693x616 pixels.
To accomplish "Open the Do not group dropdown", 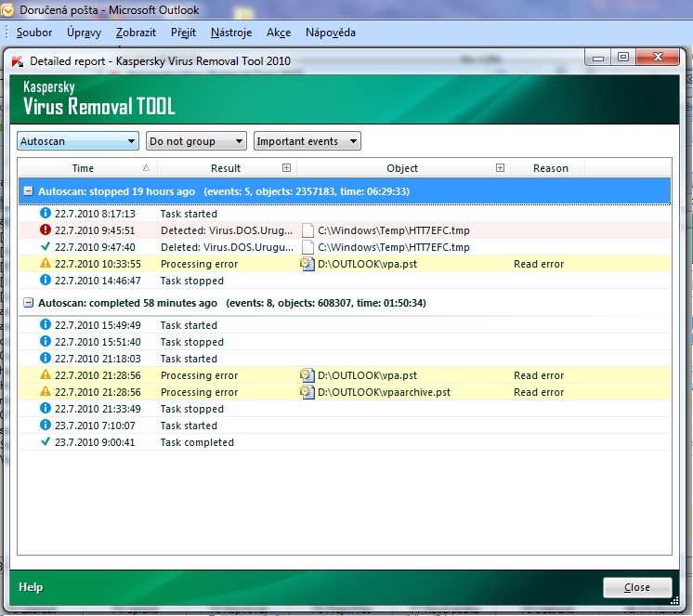I will (x=196, y=141).
